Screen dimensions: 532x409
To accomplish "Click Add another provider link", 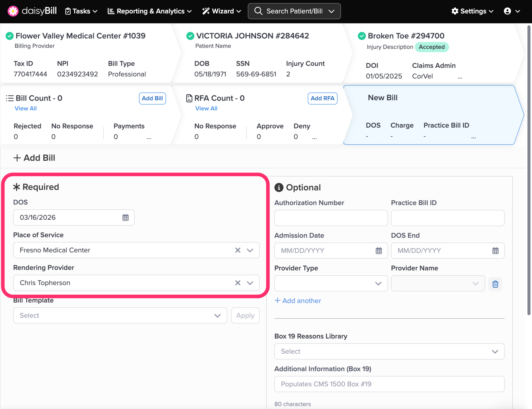I will pyautogui.click(x=298, y=301).
